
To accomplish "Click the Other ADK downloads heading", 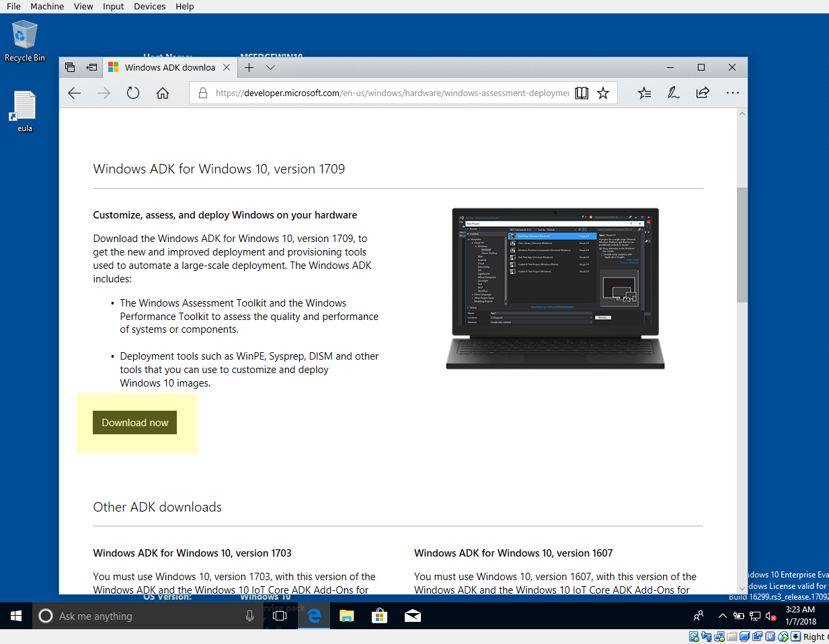I will pos(157,507).
